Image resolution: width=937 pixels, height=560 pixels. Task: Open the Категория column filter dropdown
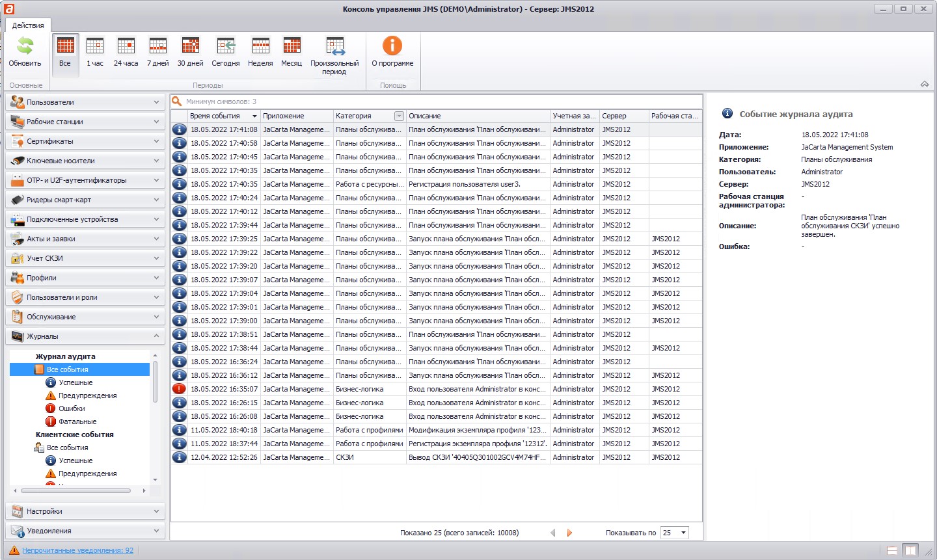click(x=399, y=116)
